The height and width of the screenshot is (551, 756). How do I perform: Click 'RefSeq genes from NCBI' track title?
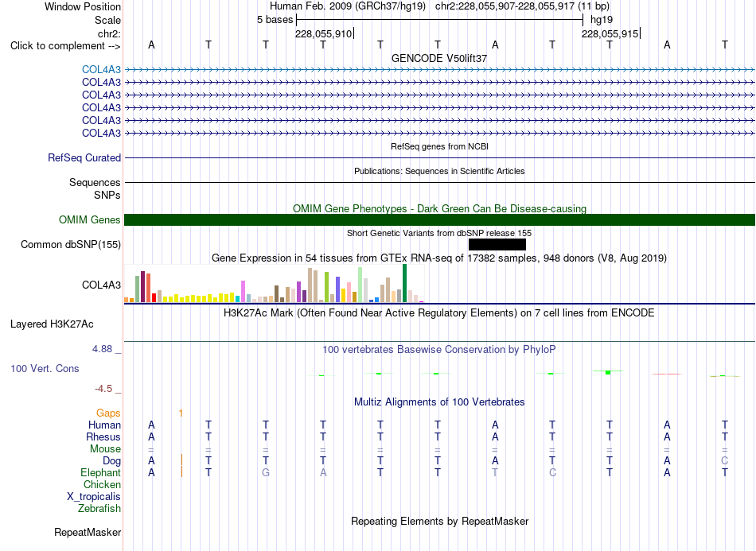439,146
